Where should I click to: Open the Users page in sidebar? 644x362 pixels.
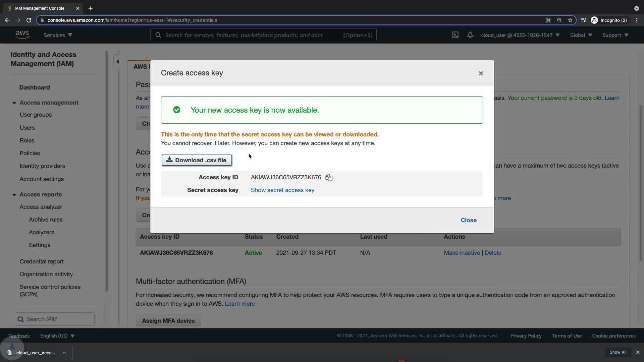coord(27,128)
